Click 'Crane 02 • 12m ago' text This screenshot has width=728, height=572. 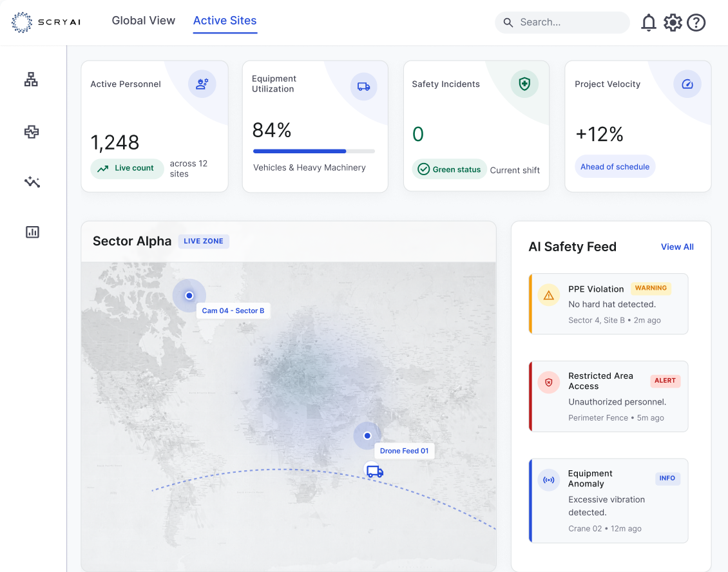(x=604, y=528)
